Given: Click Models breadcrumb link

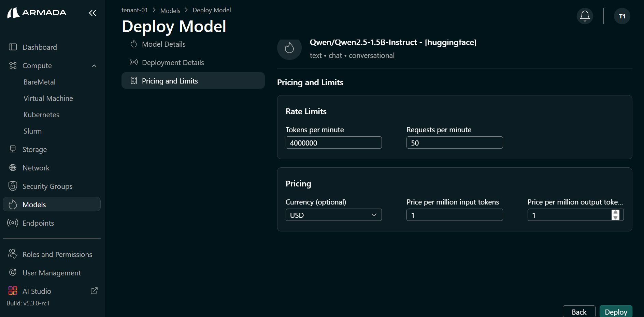Looking at the screenshot, I should click(170, 11).
